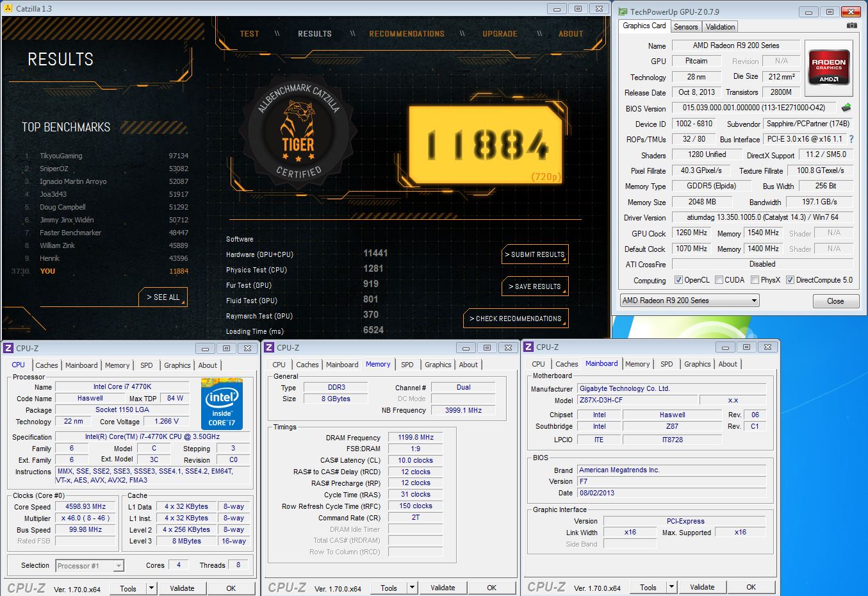Click the Close button in GPU-Z
Viewport: 868px width, 596px height.
coord(835,301)
